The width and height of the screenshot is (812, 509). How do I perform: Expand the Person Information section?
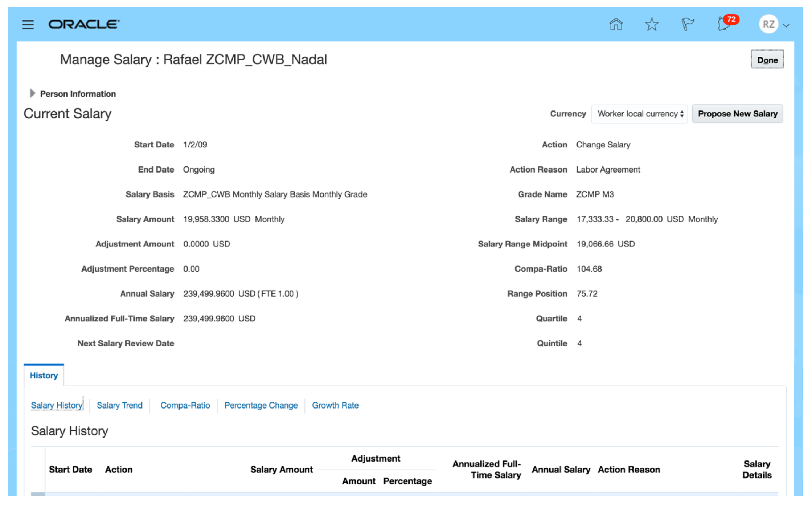point(33,93)
